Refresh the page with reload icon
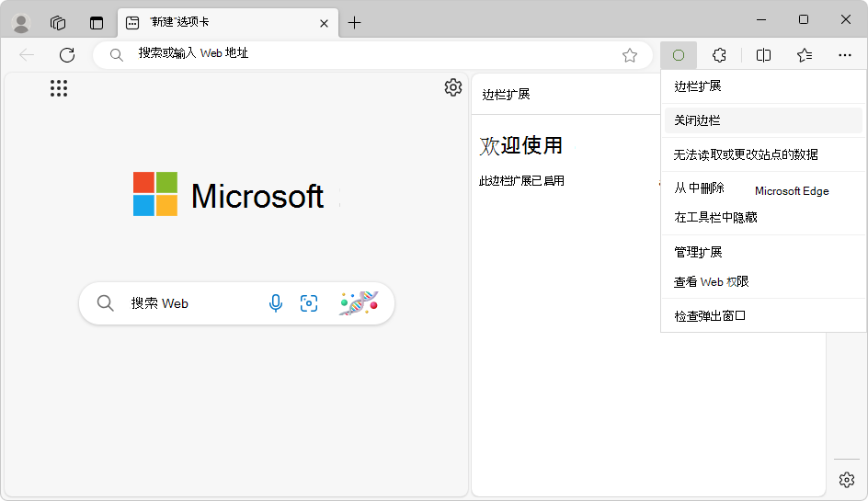Viewport: 868px width, 501px height. pos(67,55)
